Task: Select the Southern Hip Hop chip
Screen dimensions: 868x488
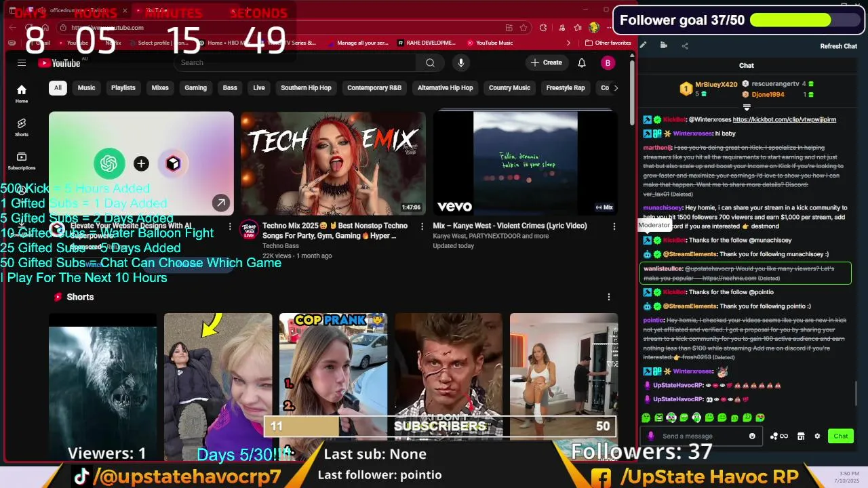Action: 306,87
